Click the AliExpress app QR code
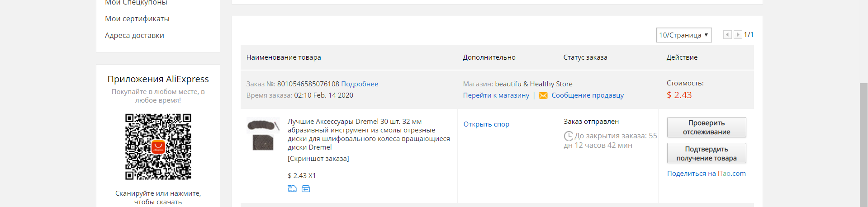Screen dimensions: 868x207 click(x=158, y=147)
